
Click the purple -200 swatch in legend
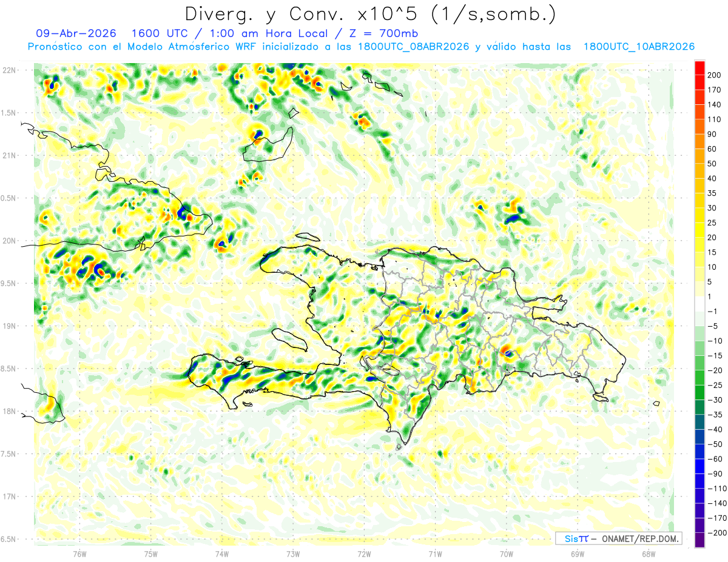(x=699, y=540)
